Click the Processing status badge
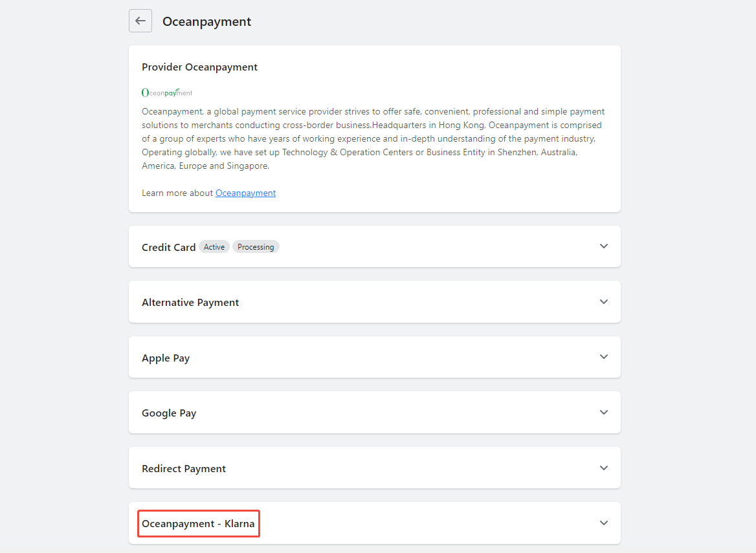The image size is (756, 553). pos(256,247)
